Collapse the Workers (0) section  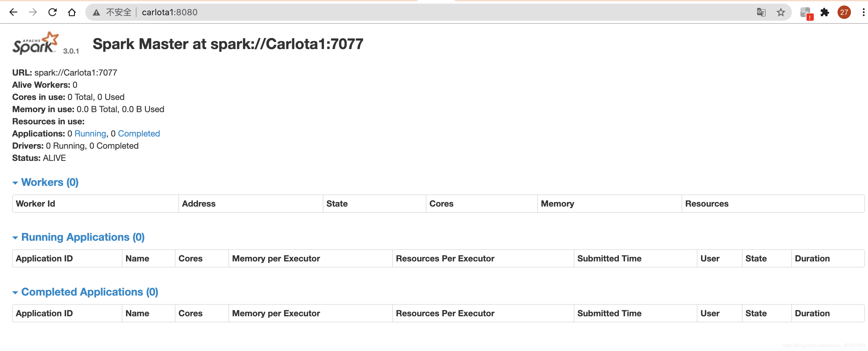pos(15,182)
